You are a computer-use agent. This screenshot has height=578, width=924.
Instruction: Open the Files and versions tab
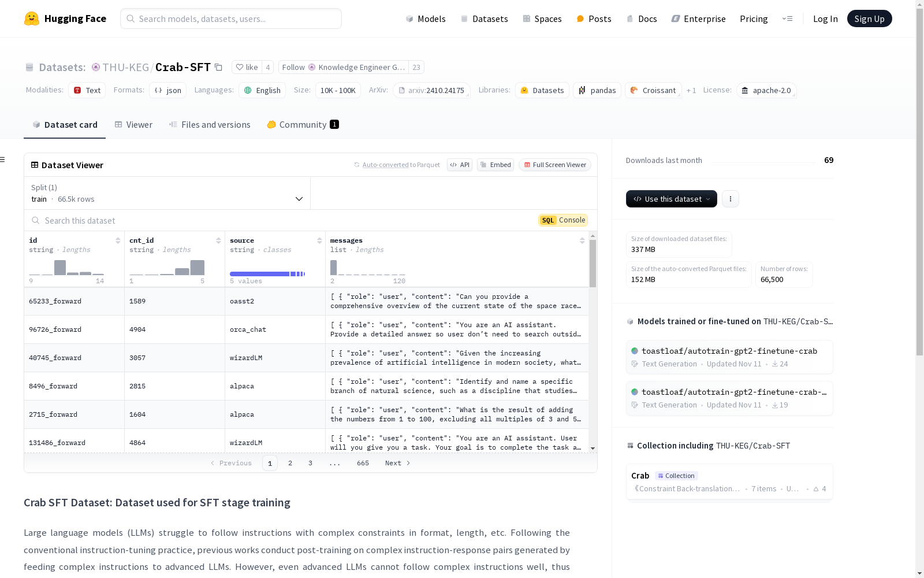pyautogui.click(x=210, y=124)
